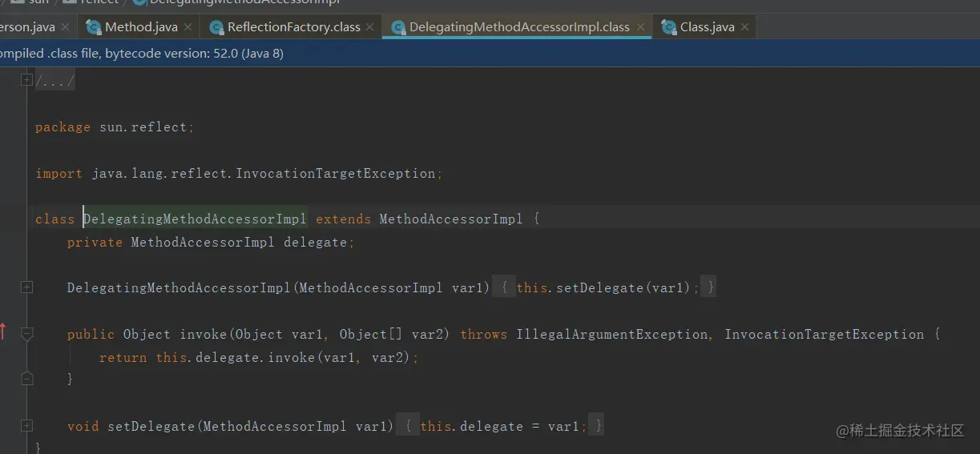Click folded body this.setDelegate(var1);
The image size is (980, 454).
click(604, 287)
